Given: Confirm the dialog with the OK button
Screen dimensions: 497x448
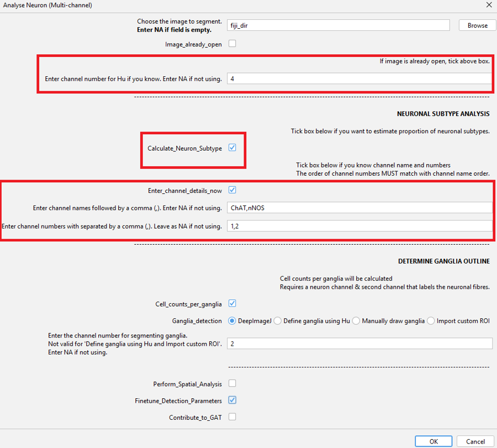Looking at the screenshot, I should tap(433, 441).
